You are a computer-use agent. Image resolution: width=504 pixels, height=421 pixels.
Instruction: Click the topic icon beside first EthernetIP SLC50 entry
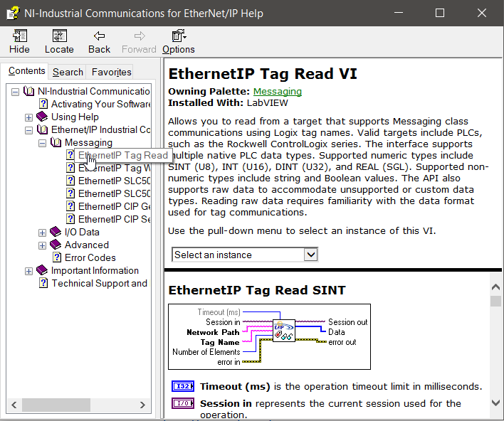click(70, 181)
